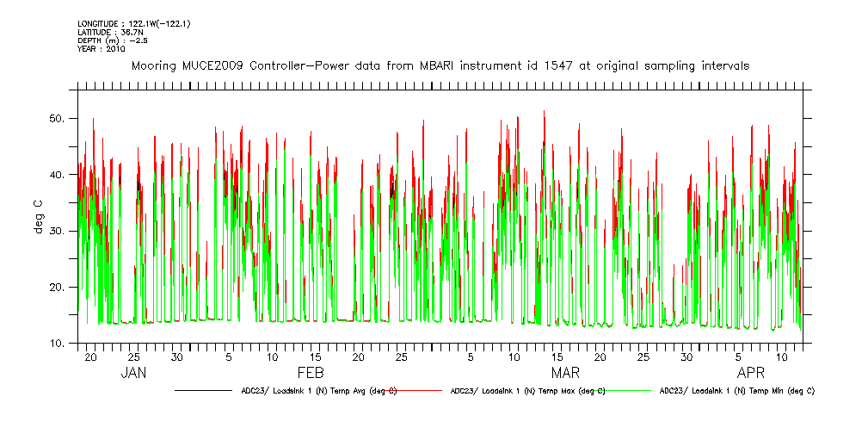Screen dimensions: 868x434
Task: Click the YEAR : 2010 label
Action: tap(102, 49)
